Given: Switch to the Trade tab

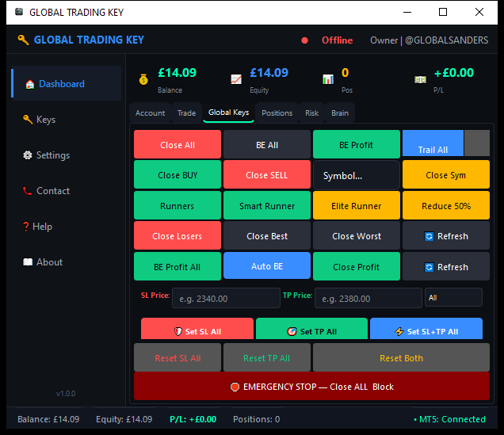Looking at the screenshot, I should tap(186, 113).
